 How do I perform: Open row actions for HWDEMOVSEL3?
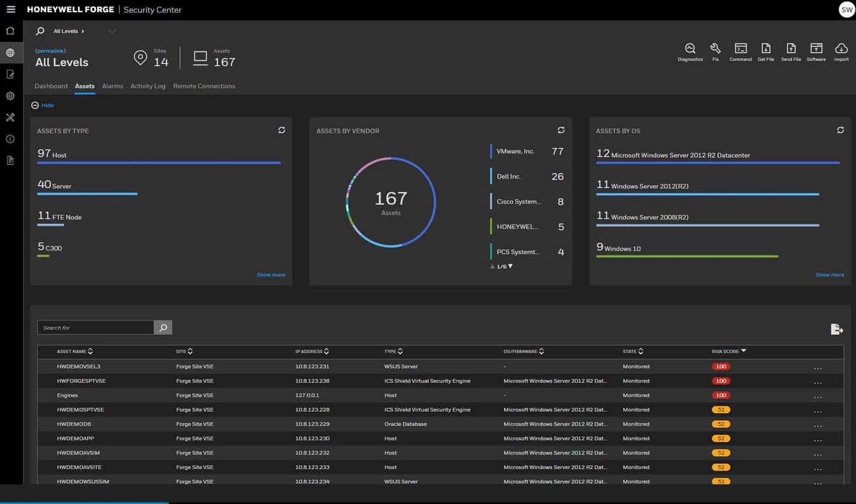(818, 367)
